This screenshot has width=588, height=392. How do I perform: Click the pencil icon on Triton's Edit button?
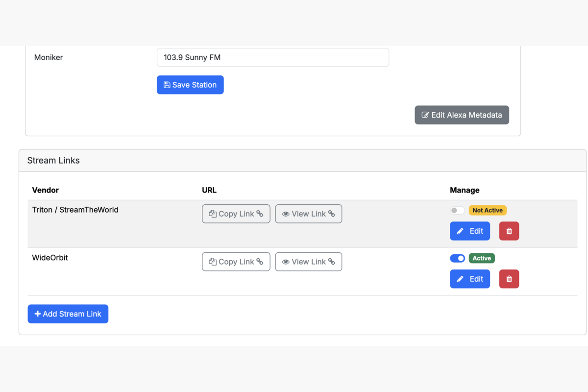pyautogui.click(x=461, y=231)
